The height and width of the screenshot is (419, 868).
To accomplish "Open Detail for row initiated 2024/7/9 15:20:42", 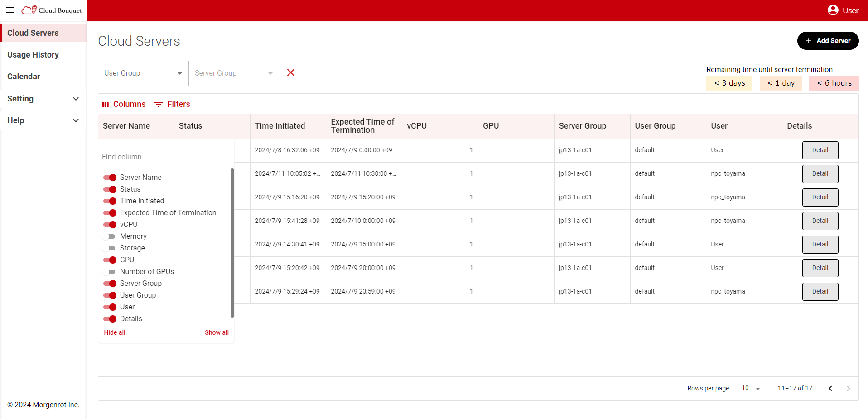I will click(x=820, y=268).
